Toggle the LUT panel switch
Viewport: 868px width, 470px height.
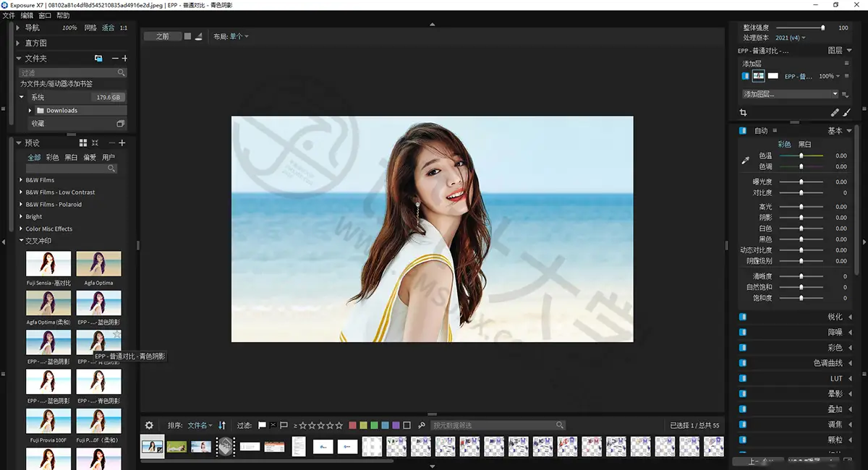point(743,378)
